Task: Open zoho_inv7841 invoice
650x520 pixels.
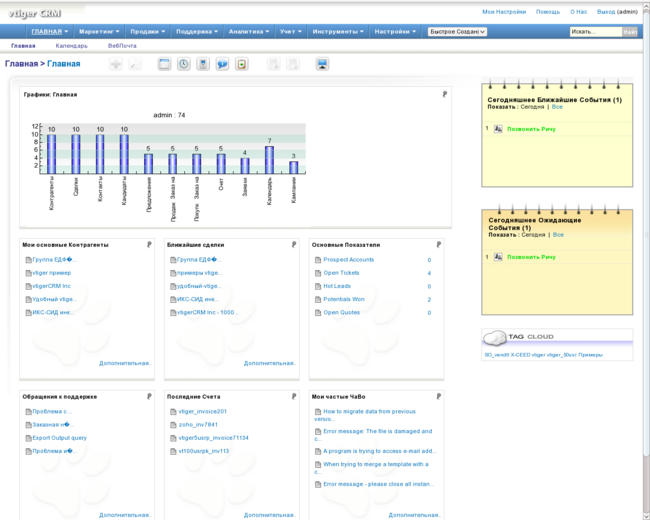Action: (x=198, y=425)
